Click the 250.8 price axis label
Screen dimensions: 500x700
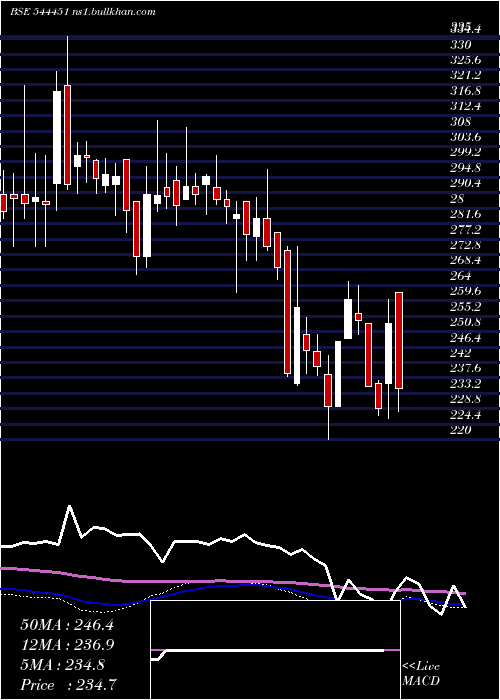tap(465, 322)
